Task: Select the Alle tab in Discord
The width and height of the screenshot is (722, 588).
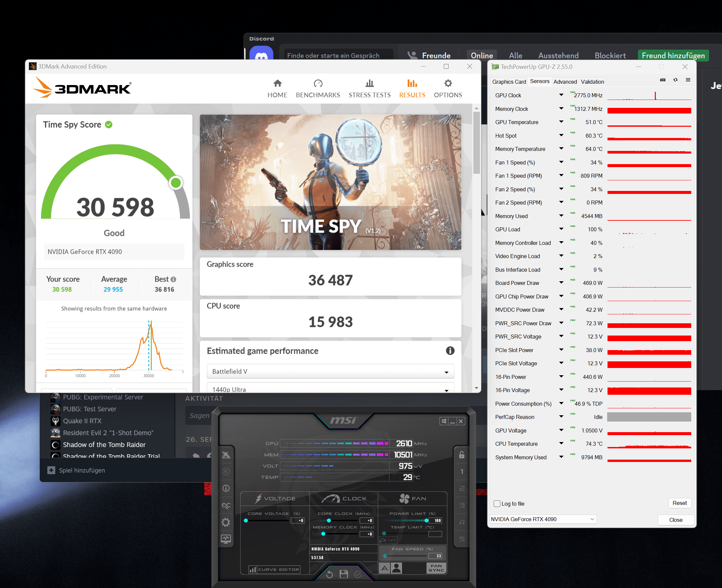Action: point(516,55)
